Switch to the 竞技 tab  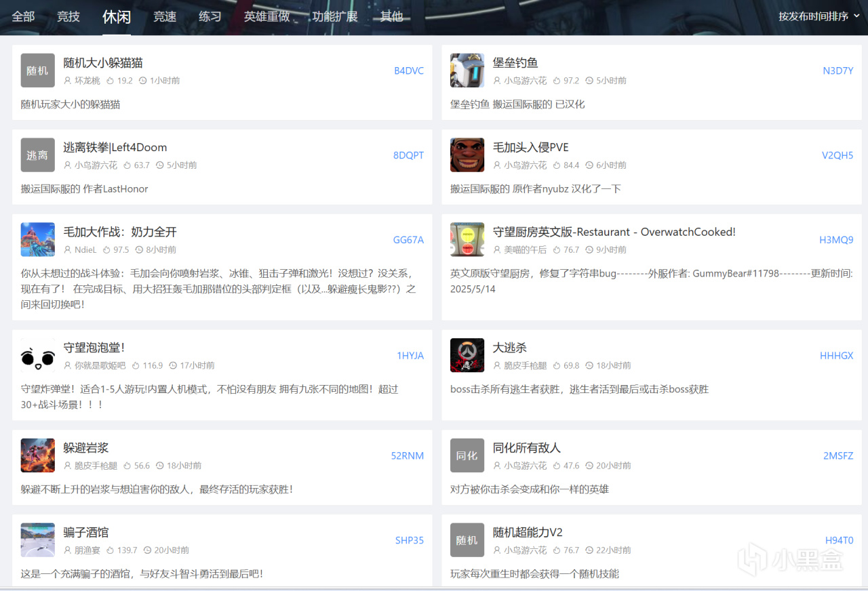pos(68,16)
